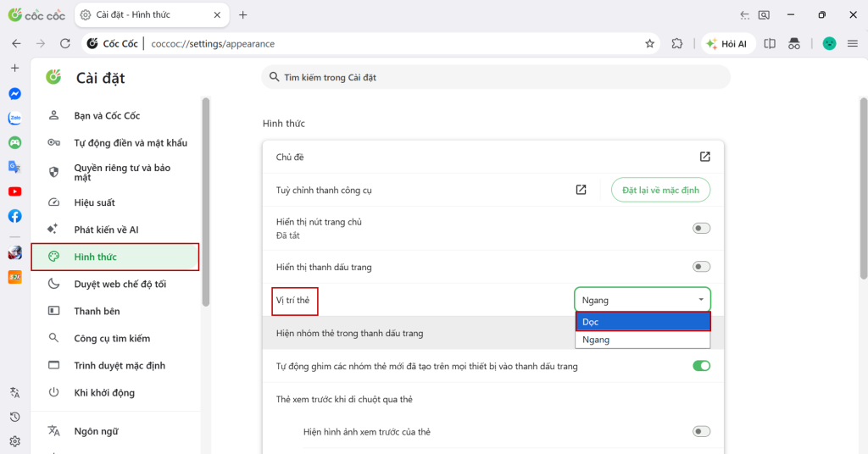This screenshot has width=868, height=454.
Task: Go back to the previous page
Action: 17,44
